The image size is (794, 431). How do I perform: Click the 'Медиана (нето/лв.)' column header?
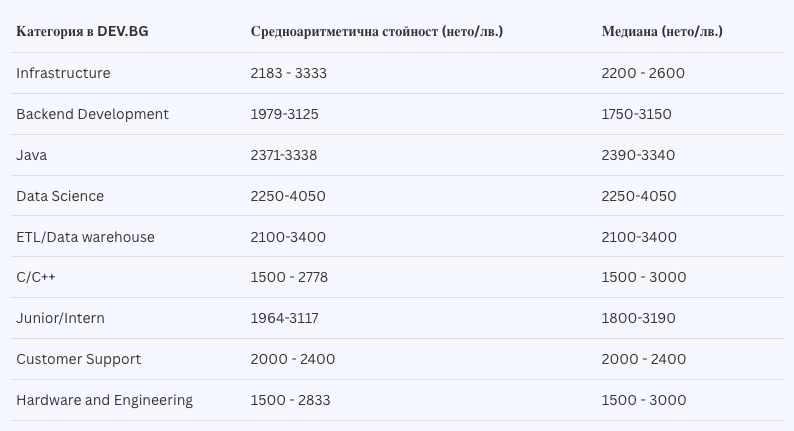coord(661,31)
